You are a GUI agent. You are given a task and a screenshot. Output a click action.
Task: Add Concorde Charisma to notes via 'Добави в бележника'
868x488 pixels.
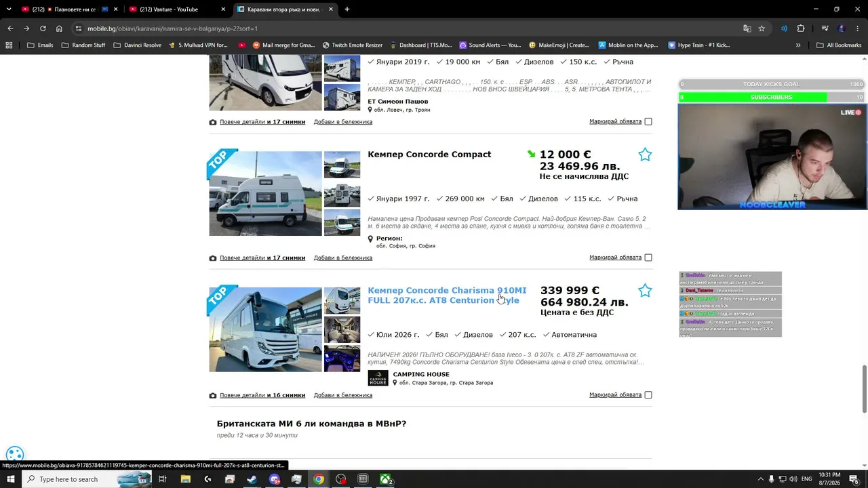coord(343,395)
